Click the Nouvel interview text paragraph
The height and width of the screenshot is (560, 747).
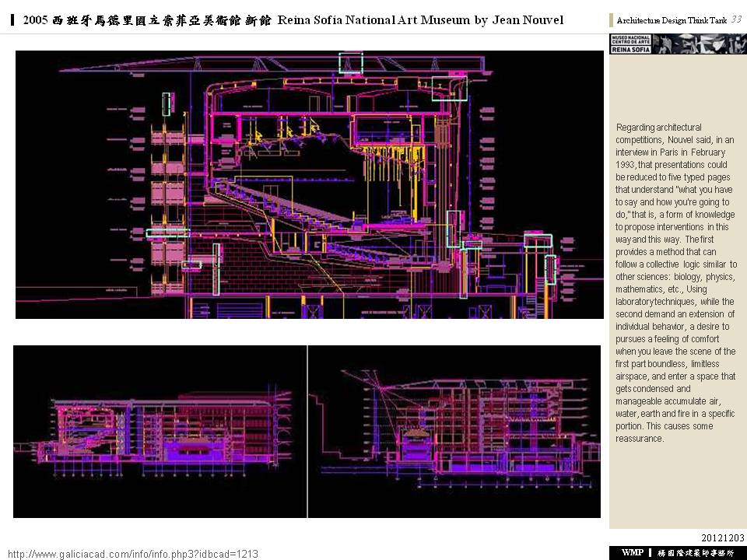[675, 283]
